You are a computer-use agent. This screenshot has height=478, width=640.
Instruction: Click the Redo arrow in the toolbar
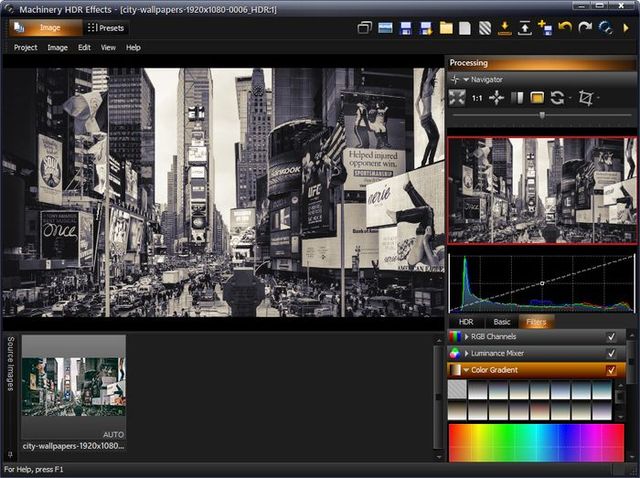point(585,28)
